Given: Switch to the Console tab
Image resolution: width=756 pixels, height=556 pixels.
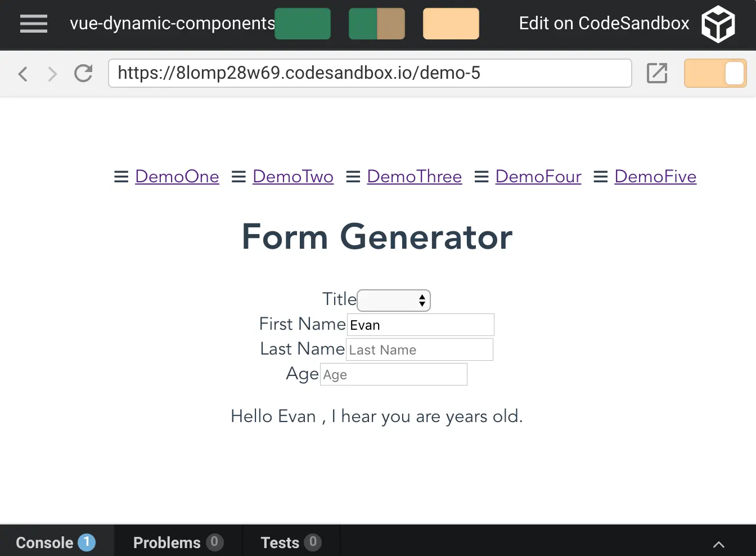Looking at the screenshot, I should (x=57, y=542).
